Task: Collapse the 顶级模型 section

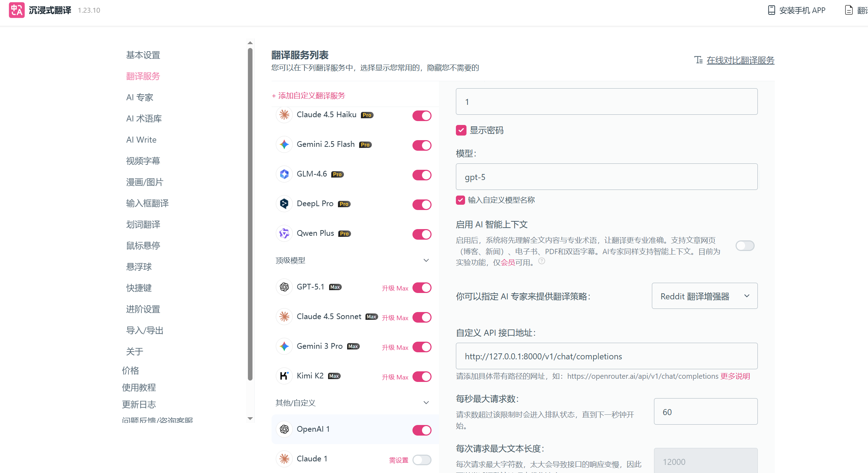Action: click(426, 261)
